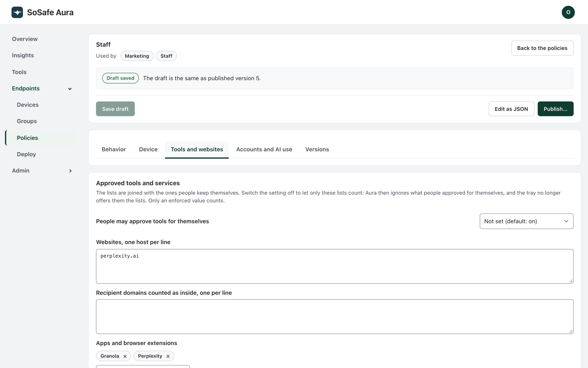Go back to the policies list
588x368 pixels.
coord(542,48)
